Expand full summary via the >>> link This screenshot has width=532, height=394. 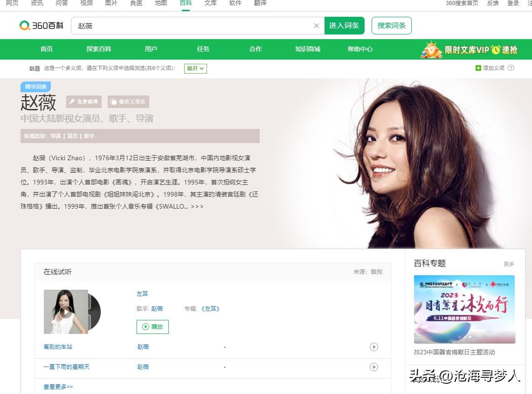point(197,206)
